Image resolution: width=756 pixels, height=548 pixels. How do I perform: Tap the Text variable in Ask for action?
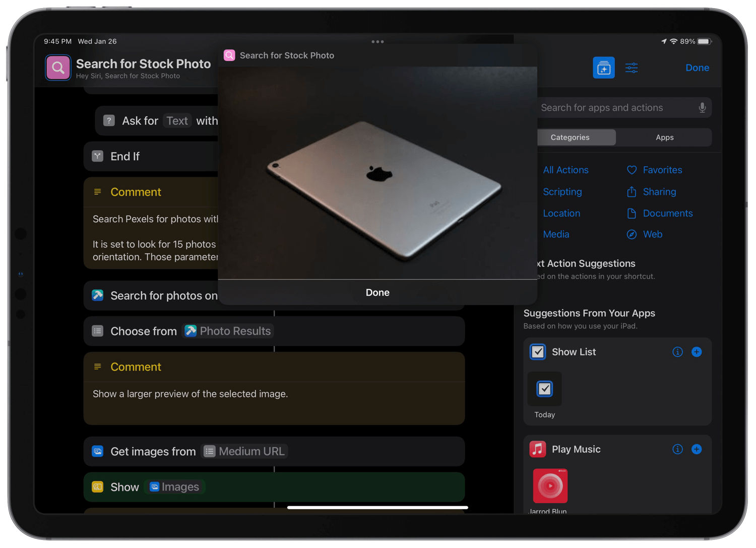click(177, 121)
